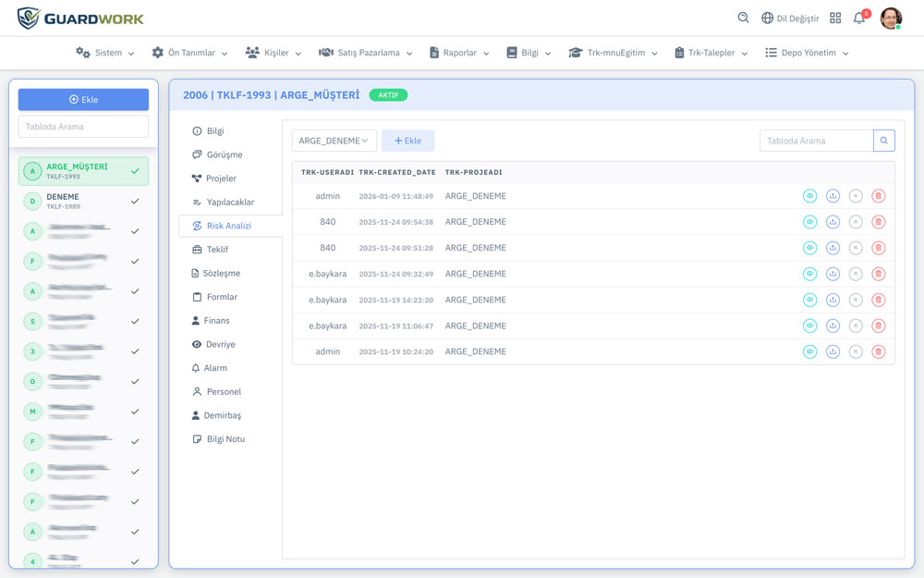Click Dil Değiştir to change language
Image resolution: width=924 pixels, height=578 pixels.
pyautogui.click(x=789, y=18)
